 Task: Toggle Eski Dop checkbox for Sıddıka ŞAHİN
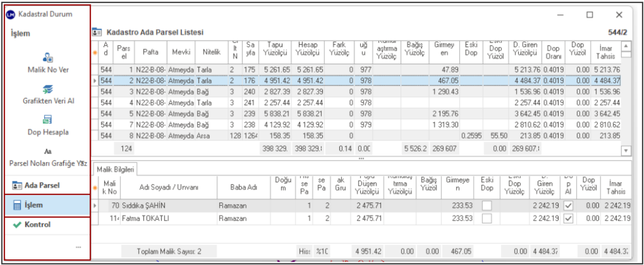point(486,205)
